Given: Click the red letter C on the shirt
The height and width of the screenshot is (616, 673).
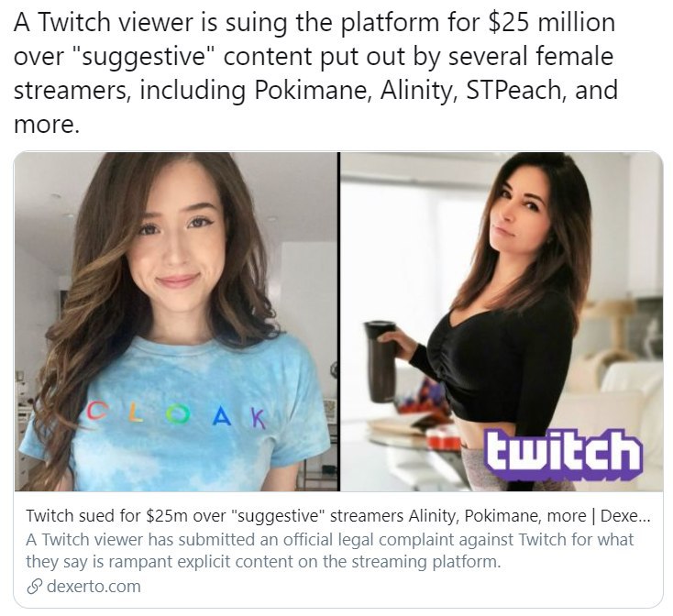Looking at the screenshot, I should click(x=96, y=411).
